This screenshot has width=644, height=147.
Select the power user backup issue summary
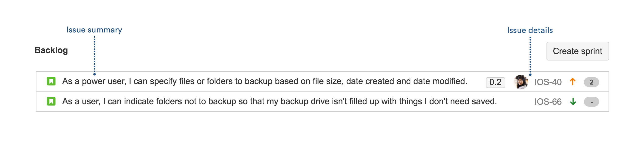click(264, 81)
